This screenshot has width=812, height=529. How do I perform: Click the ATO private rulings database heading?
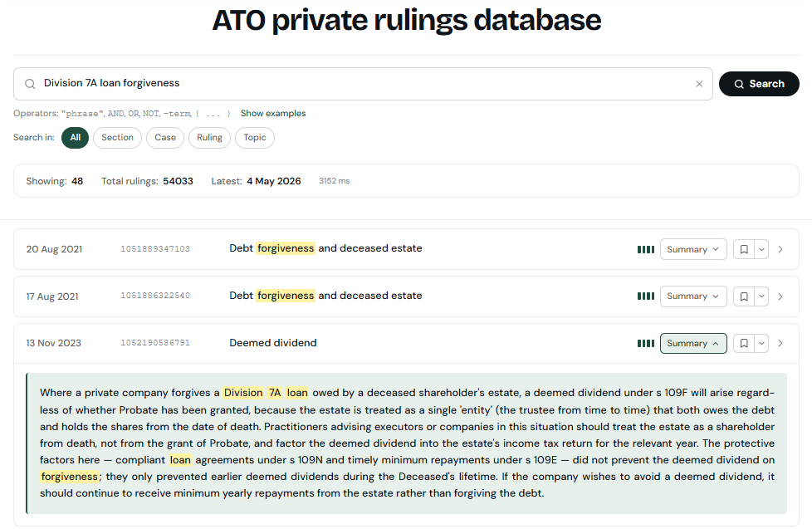(407, 20)
